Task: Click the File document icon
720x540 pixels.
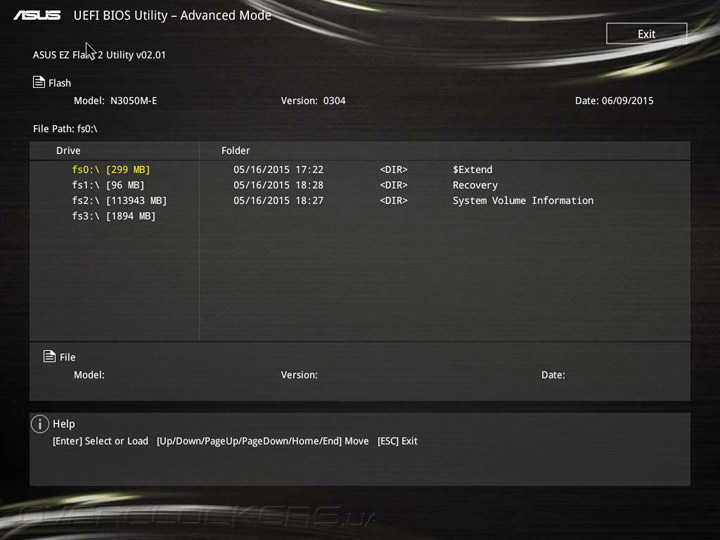Action: click(49, 356)
